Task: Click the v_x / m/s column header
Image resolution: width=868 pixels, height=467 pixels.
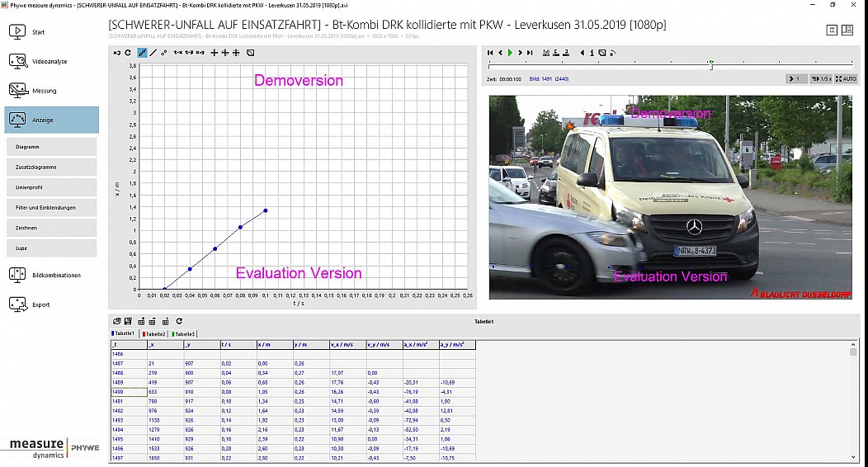Action: (x=347, y=345)
